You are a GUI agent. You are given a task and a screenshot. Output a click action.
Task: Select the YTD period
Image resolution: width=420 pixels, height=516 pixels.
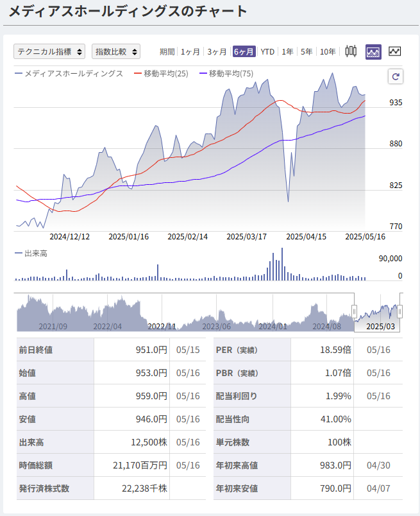point(267,52)
